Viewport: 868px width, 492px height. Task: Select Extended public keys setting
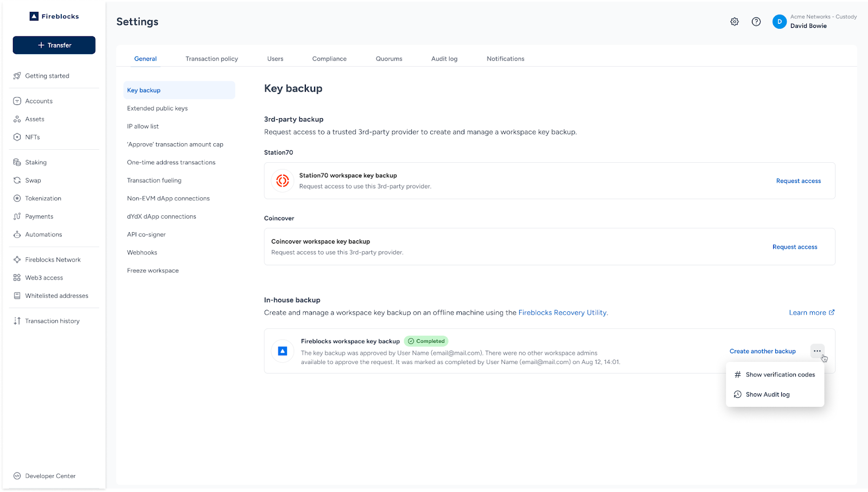coord(157,108)
